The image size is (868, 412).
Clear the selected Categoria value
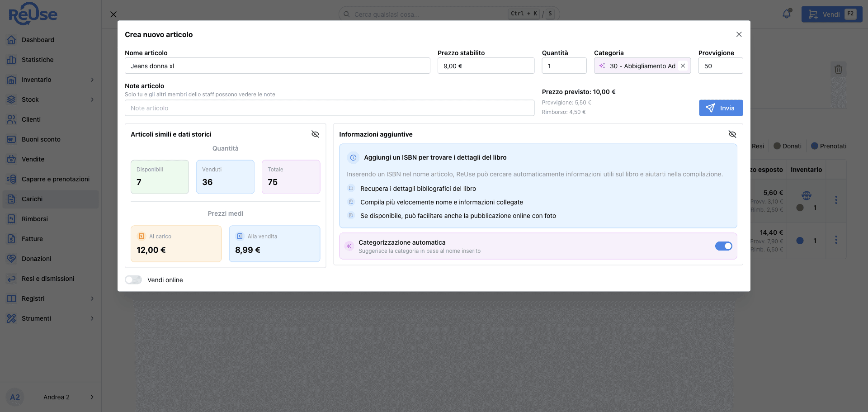pyautogui.click(x=683, y=66)
